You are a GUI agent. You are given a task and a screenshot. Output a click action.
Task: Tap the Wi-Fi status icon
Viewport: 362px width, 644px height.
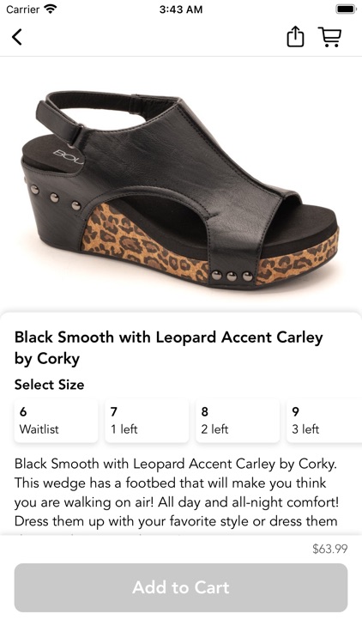tap(51, 9)
